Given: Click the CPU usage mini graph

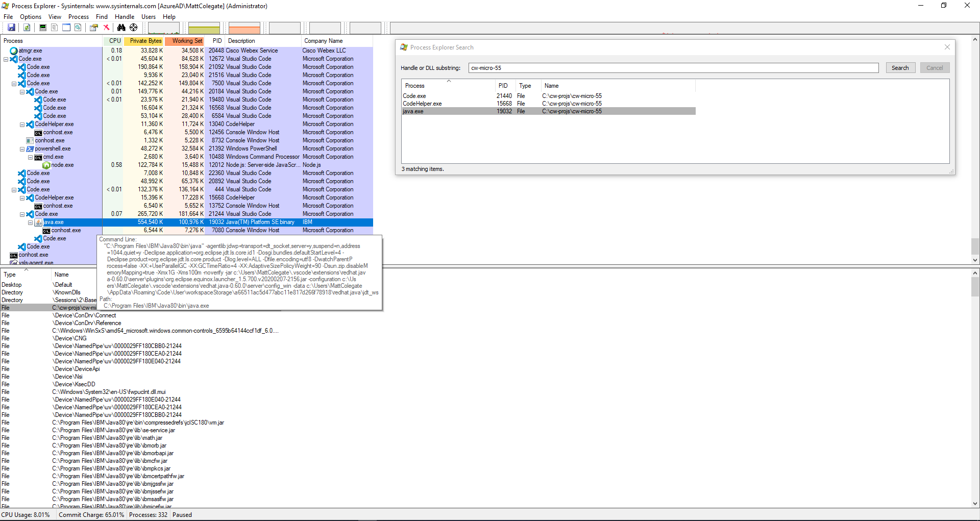Looking at the screenshot, I should coord(163,28).
